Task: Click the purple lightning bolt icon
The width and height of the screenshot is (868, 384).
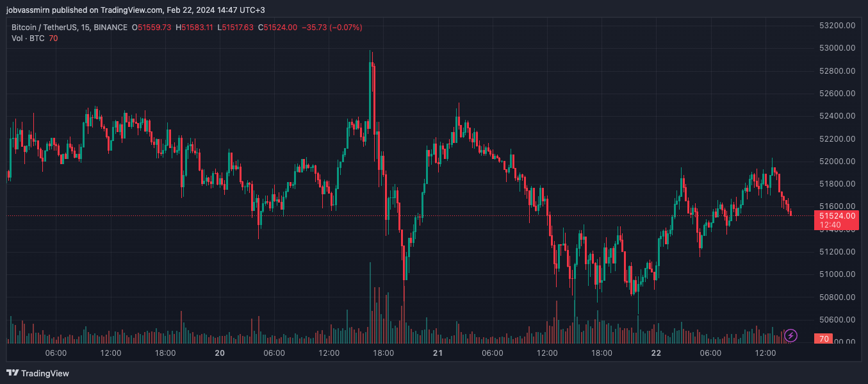Action: 791,335
